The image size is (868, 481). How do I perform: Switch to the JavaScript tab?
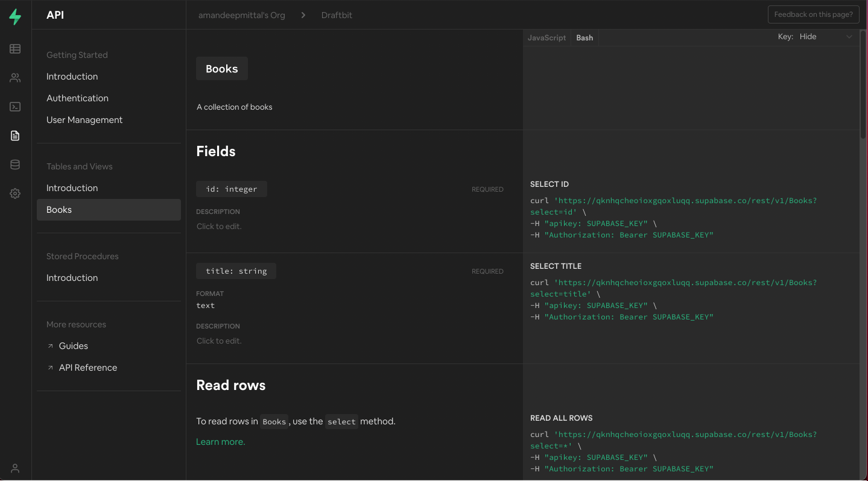546,37
